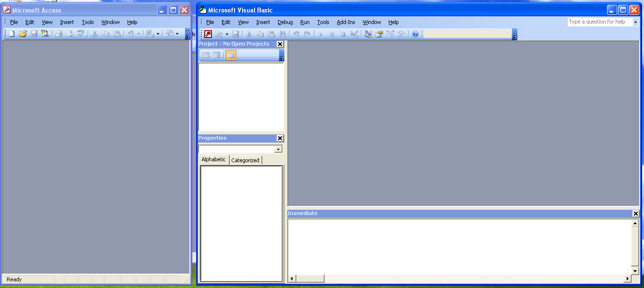Toggle Folders button in Project panel
Viewport: 644px width, 288px height.
coord(231,55)
